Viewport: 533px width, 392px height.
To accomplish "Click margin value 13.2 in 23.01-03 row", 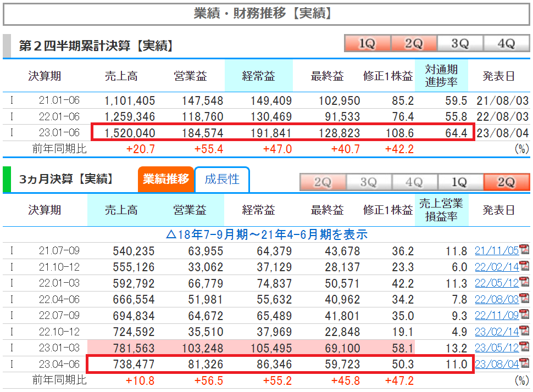I will (457, 348).
